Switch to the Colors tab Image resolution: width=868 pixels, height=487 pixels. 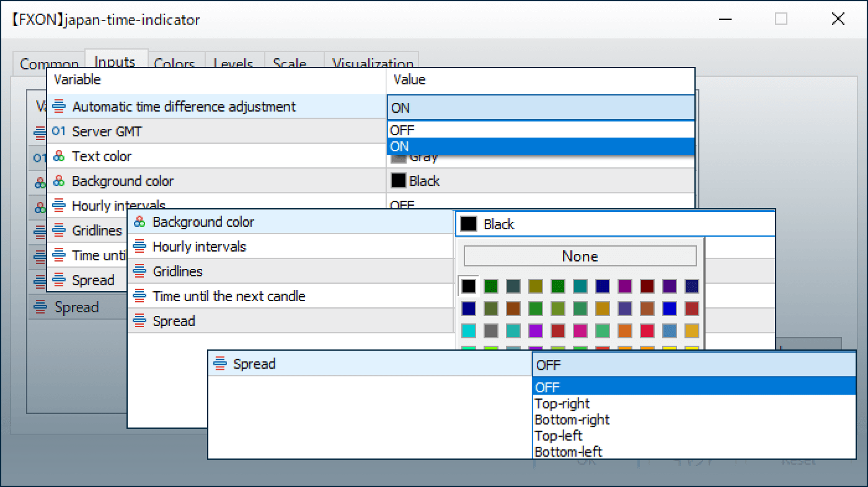pyautogui.click(x=175, y=63)
